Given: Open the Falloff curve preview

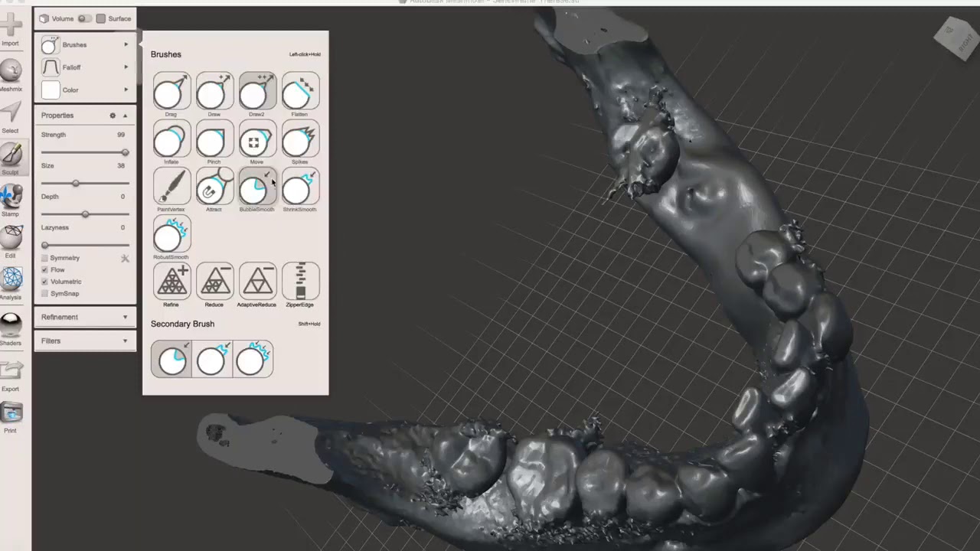Looking at the screenshot, I should tap(51, 67).
